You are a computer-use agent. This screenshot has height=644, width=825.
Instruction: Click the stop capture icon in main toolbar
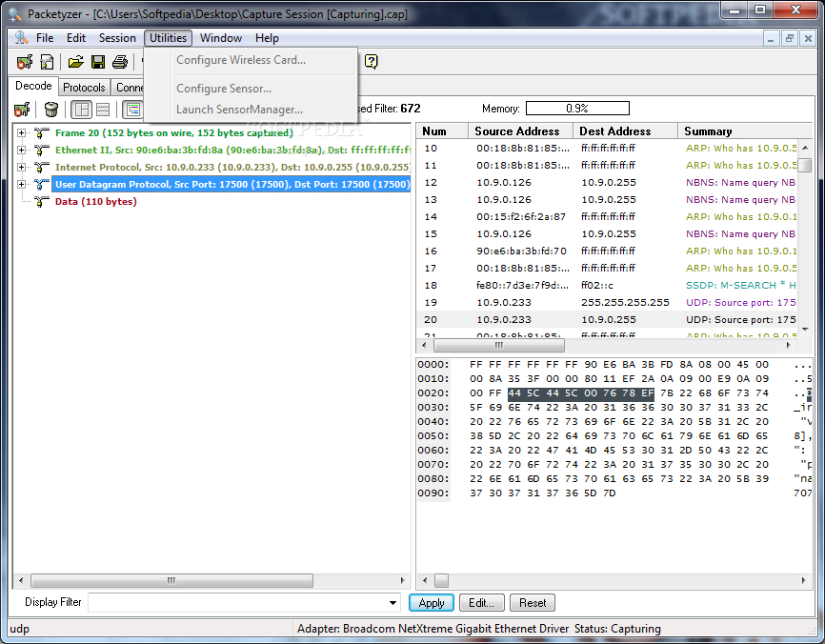[25, 62]
